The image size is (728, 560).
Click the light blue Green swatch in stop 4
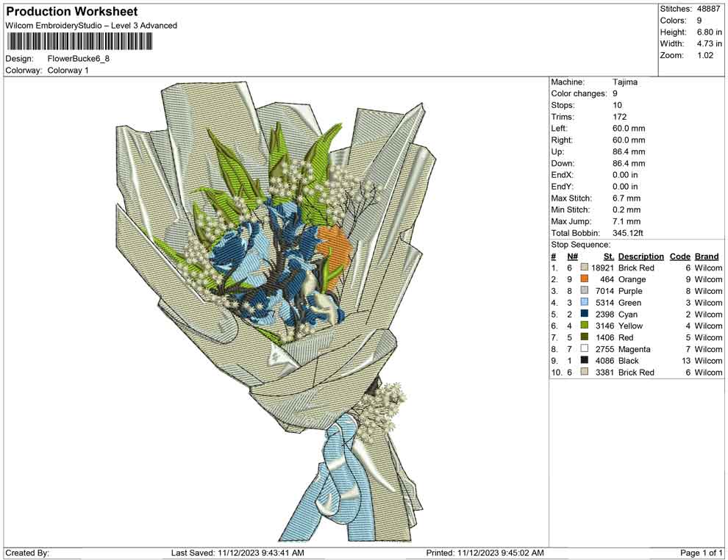pyautogui.click(x=584, y=302)
